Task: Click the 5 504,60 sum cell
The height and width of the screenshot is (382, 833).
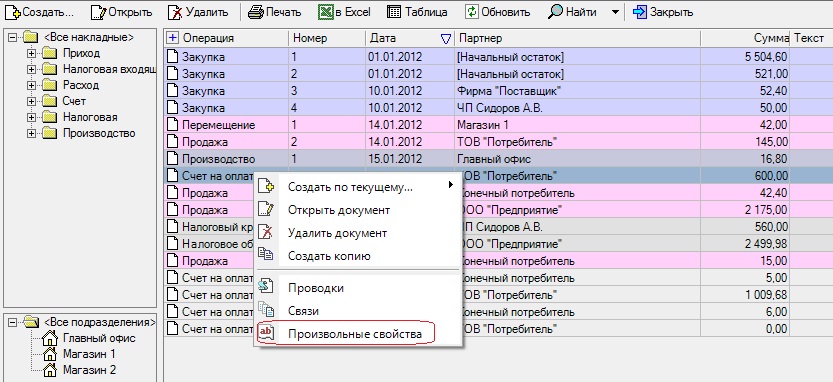Action: tap(745, 57)
